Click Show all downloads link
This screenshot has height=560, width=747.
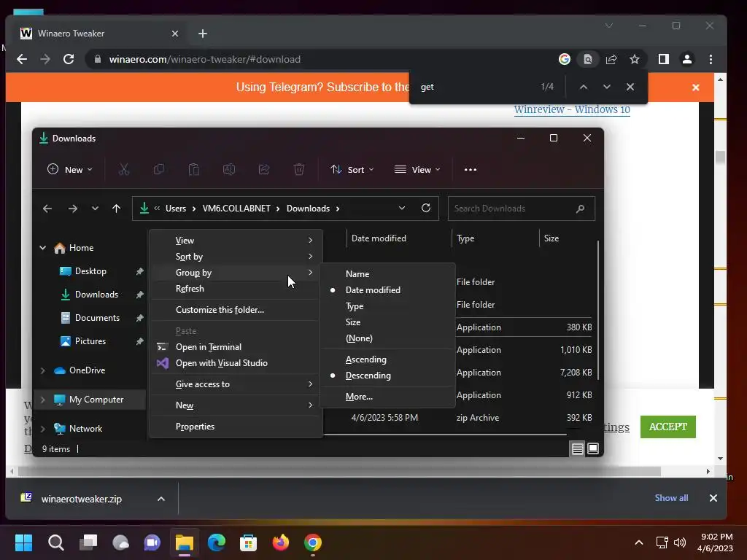point(671,497)
